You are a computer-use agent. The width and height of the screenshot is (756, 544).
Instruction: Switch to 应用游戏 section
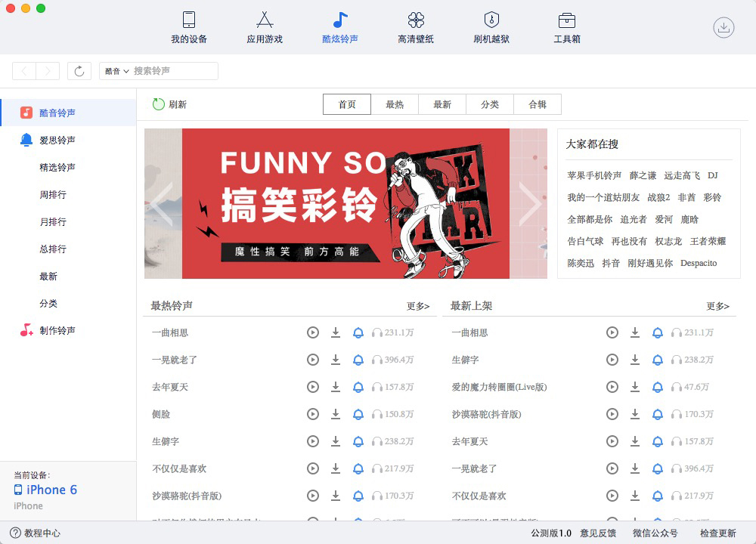(264, 26)
